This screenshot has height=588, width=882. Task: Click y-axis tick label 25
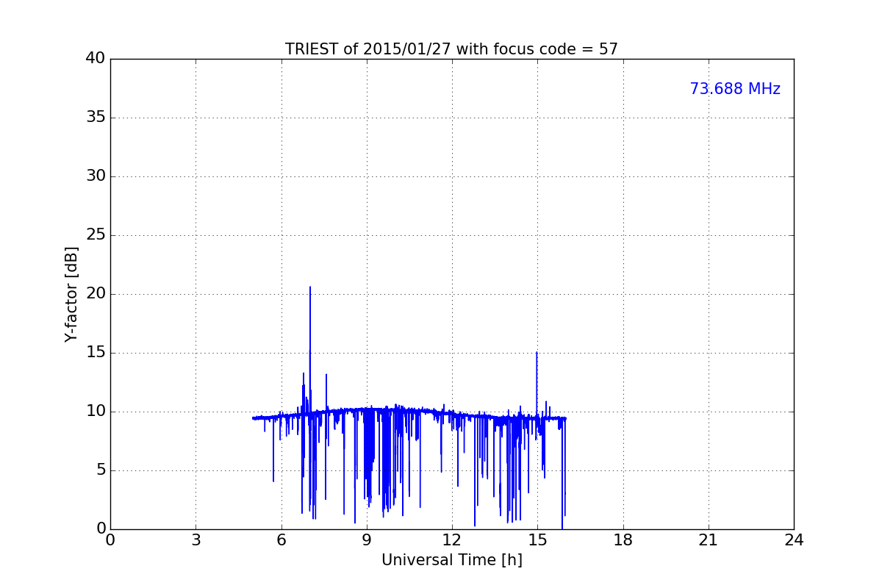pyautogui.click(x=96, y=235)
